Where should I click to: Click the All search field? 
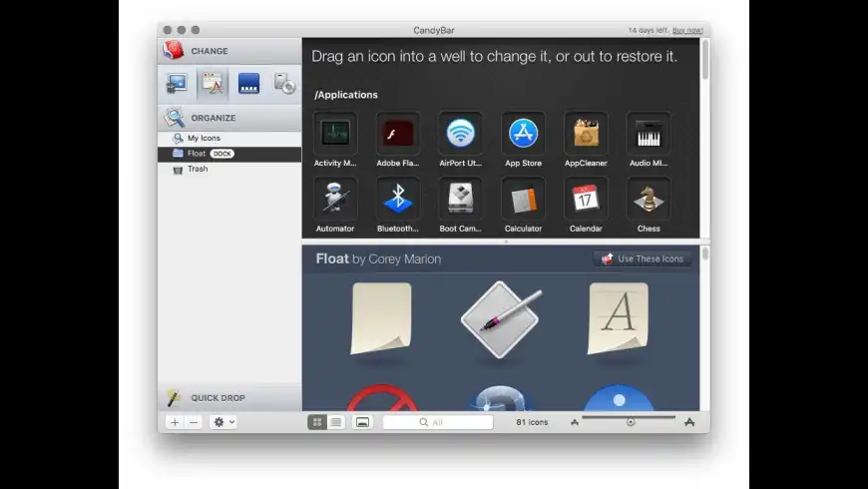(438, 422)
